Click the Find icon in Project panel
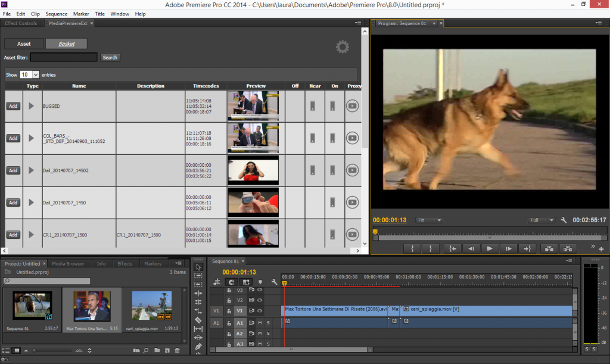The height and width of the screenshot is (364, 610). coord(146,350)
